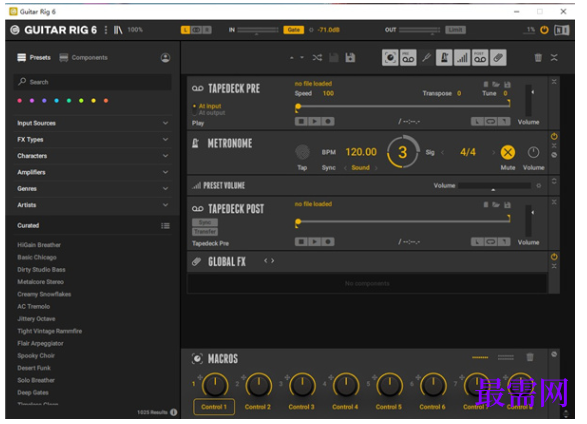587x424 pixels.
Task: Toggle Tapedeck Post Sync button
Action: click(x=205, y=222)
